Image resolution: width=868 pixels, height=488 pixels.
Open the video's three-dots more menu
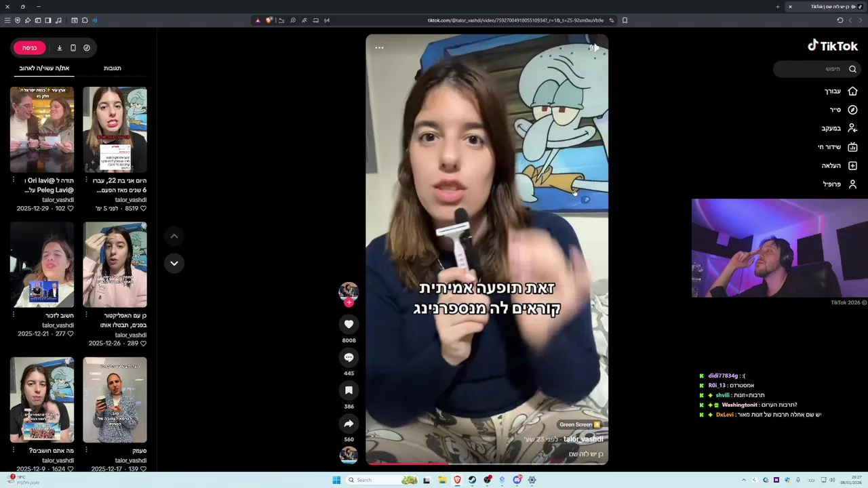coord(379,47)
